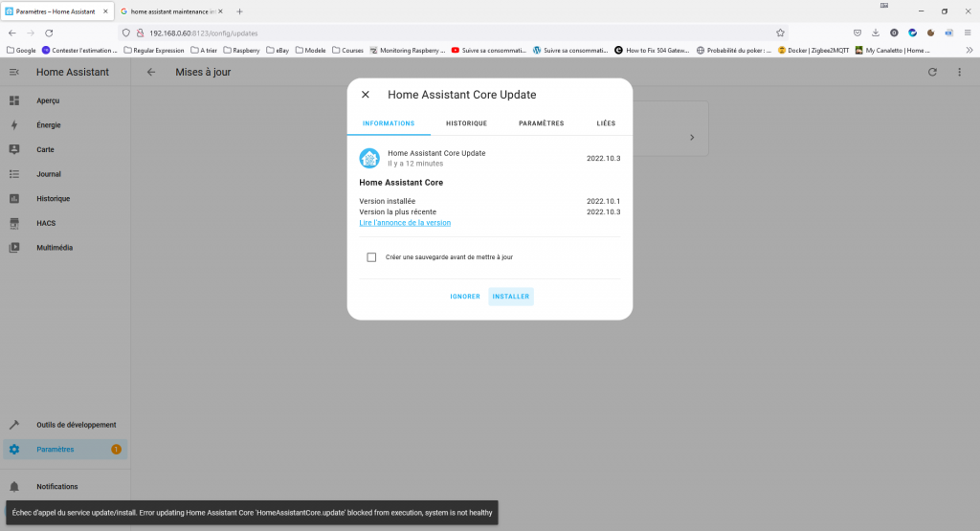Switch to the Paramètres tab in dialog
980x531 pixels.
[x=542, y=123]
